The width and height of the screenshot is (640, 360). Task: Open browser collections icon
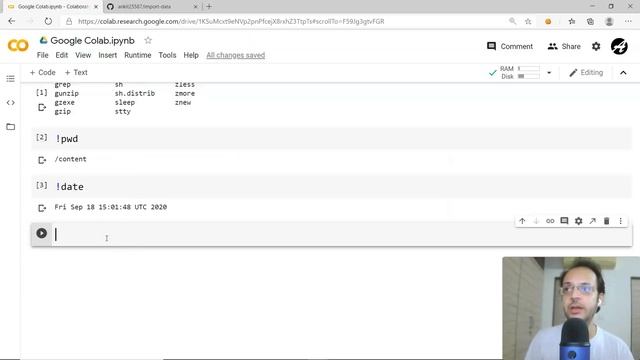[x=590, y=21]
